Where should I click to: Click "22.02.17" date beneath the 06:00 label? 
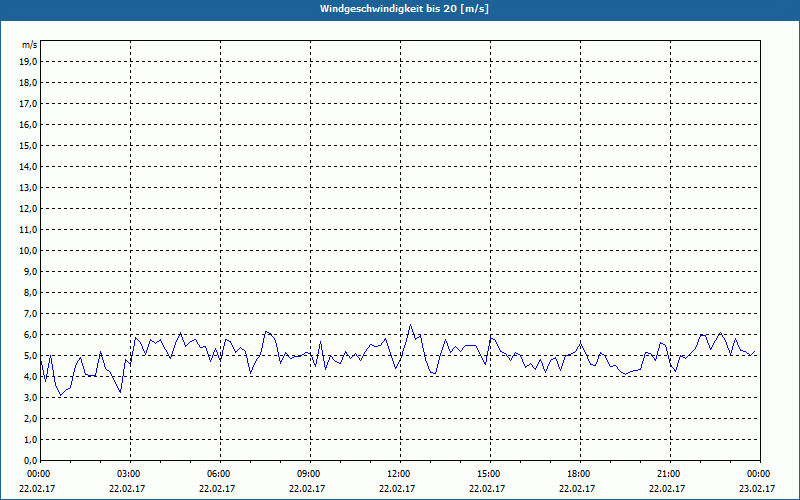click(x=217, y=488)
